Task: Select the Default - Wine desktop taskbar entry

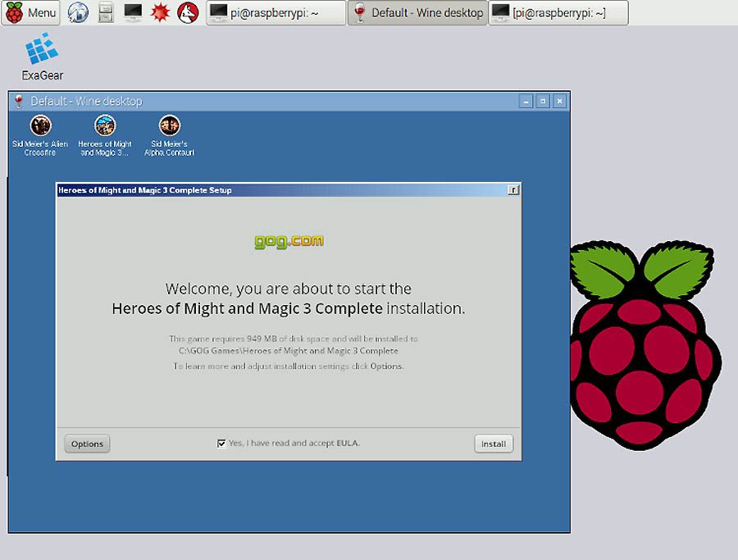Action: [x=417, y=12]
